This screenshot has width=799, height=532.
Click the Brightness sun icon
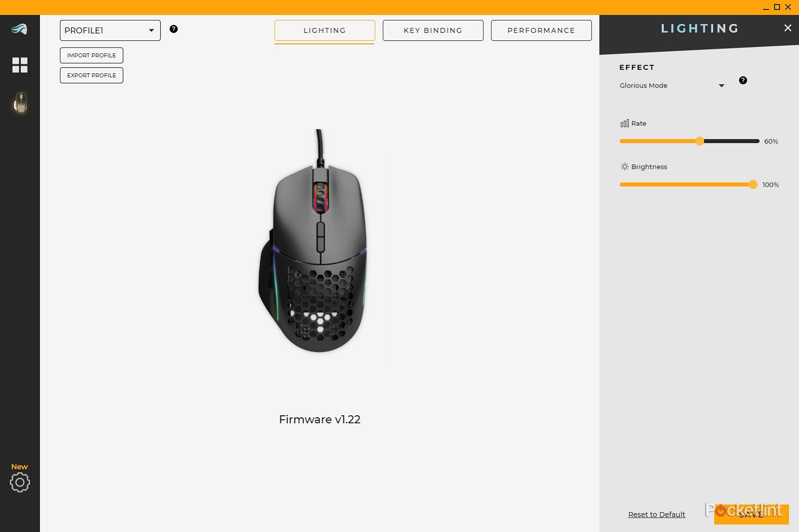(x=625, y=167)
